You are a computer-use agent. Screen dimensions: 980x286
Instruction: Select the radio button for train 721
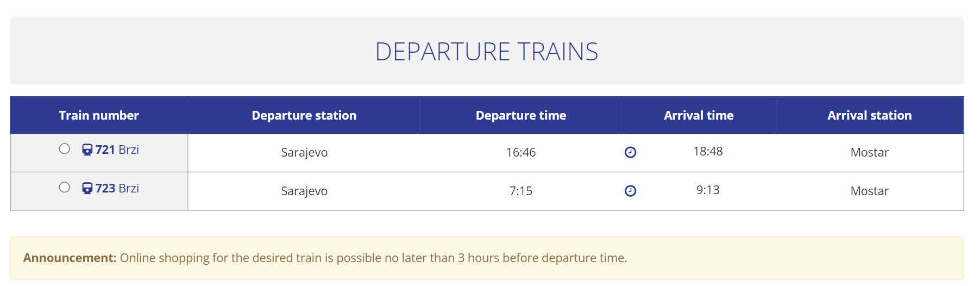(65, 149)
